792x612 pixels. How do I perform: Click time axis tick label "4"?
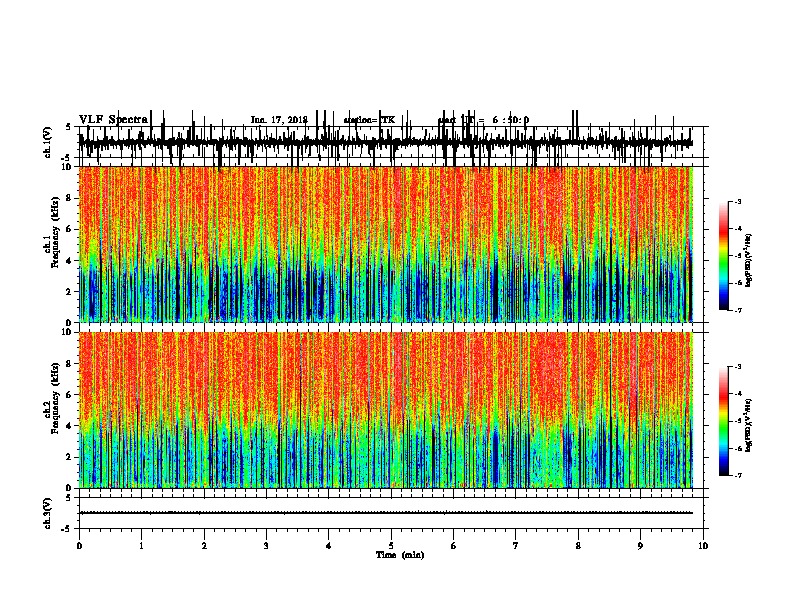[x=329, y=546]
